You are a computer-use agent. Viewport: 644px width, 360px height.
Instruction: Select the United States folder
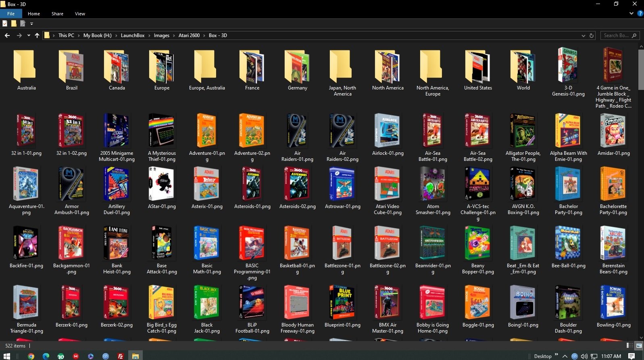[x=478, y=69]
